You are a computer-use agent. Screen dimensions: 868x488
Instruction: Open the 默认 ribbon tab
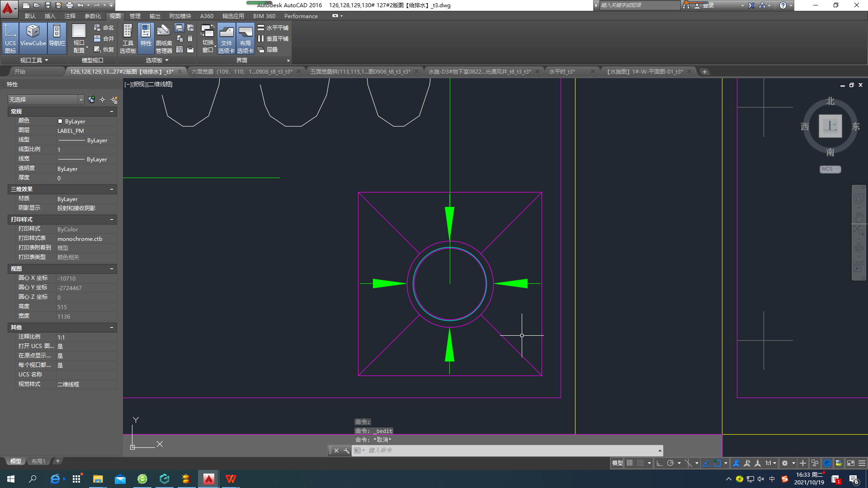pos(30,16)
